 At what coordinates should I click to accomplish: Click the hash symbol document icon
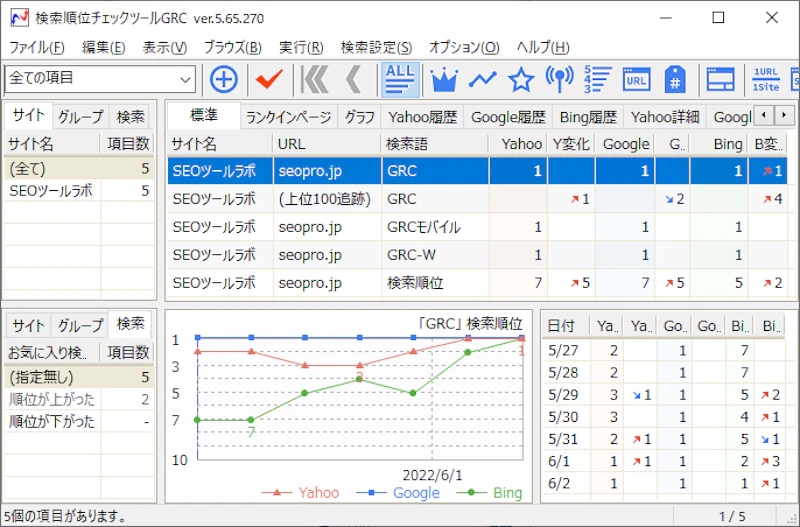pos(675,79)
